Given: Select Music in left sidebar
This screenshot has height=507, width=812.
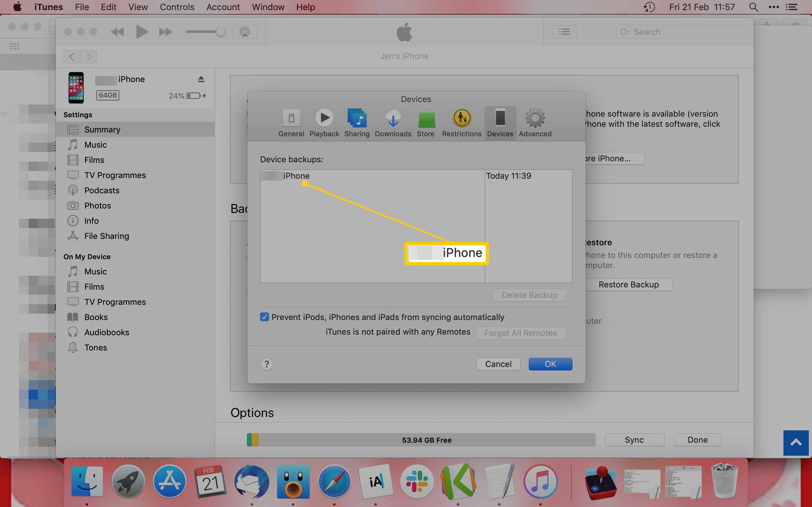Looking at the screenshot, I should click(x=95, y=144).
